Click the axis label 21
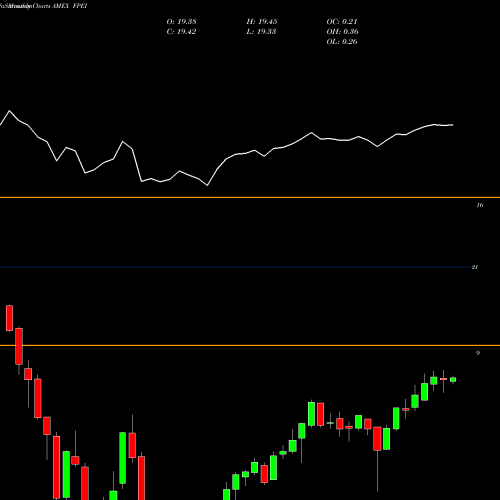The width and height of the screenshot is (500, 500). coord(475,267)
